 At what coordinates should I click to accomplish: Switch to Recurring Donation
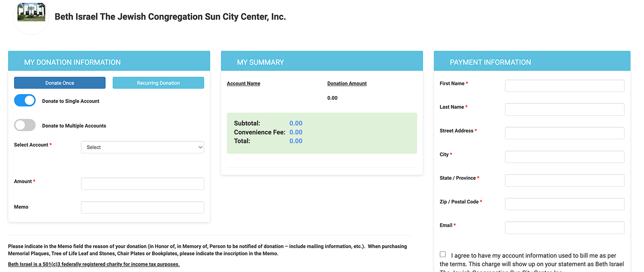[158, 83]
